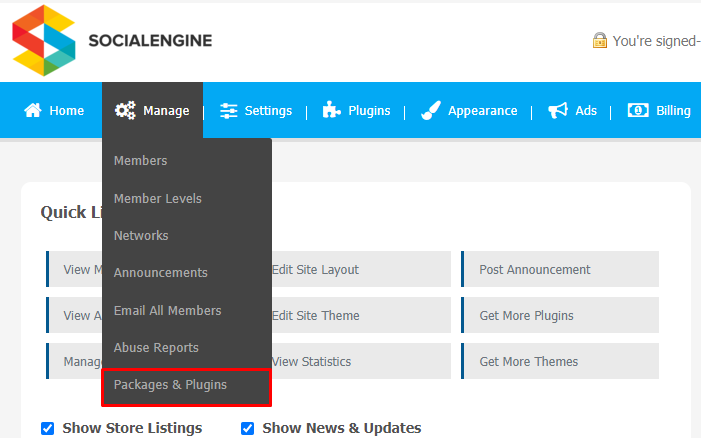Choose Member Levels in the dropdown
The image size is (701, 438).
click(157, 198)
